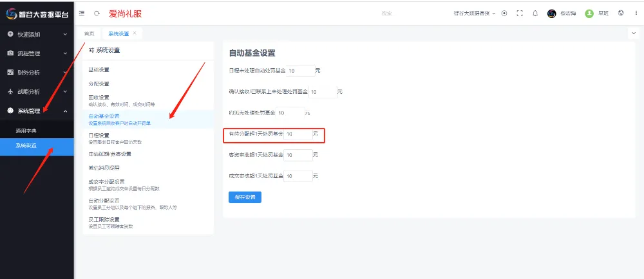The height and width of the screenshot is (279, 644).
Task: Click the blue 保存设置 button
Action: 245,197
